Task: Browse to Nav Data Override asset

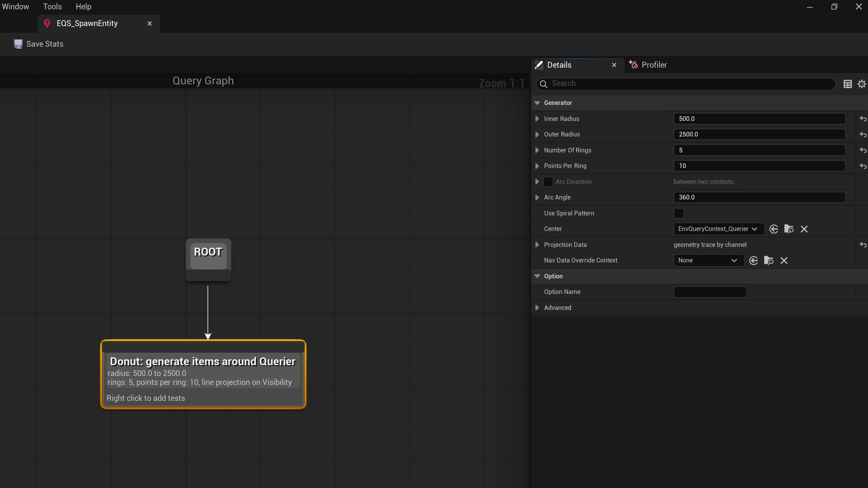Action: coord(768,261)
